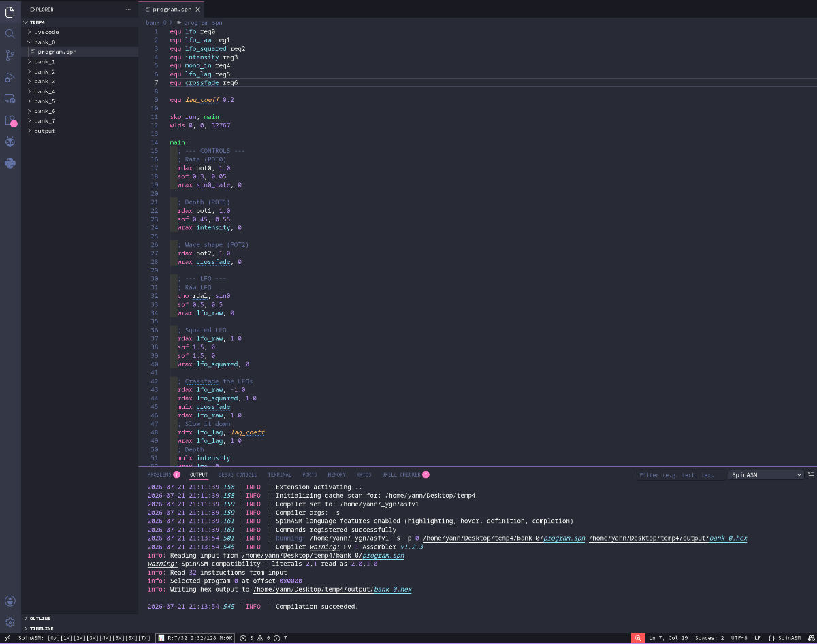Click the errors and warnings status indicator

coord(263,638)
